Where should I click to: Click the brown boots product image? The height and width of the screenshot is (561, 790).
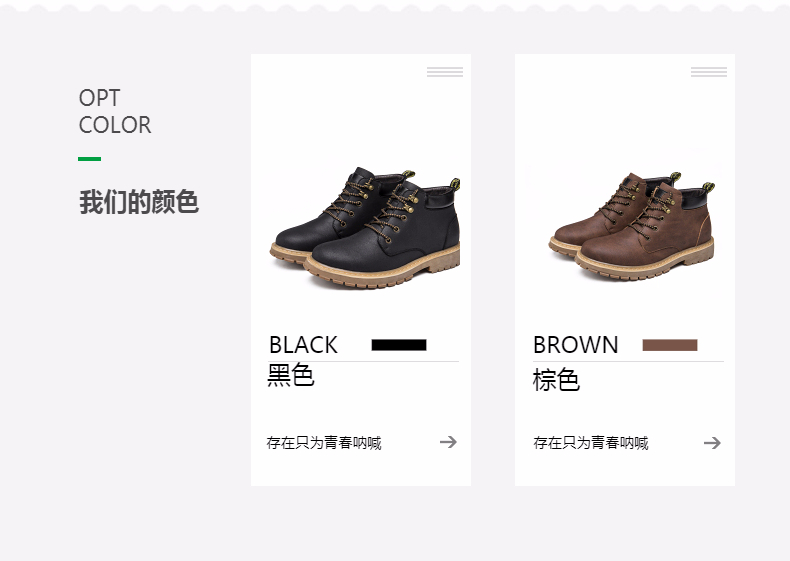click(x=632, y=226)
